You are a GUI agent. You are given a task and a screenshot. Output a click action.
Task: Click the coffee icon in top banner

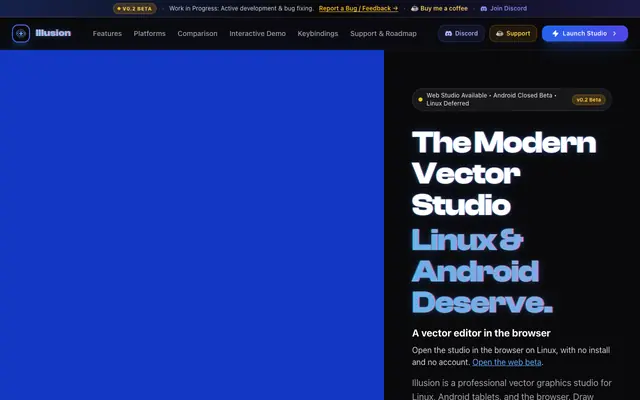point(414,9)
